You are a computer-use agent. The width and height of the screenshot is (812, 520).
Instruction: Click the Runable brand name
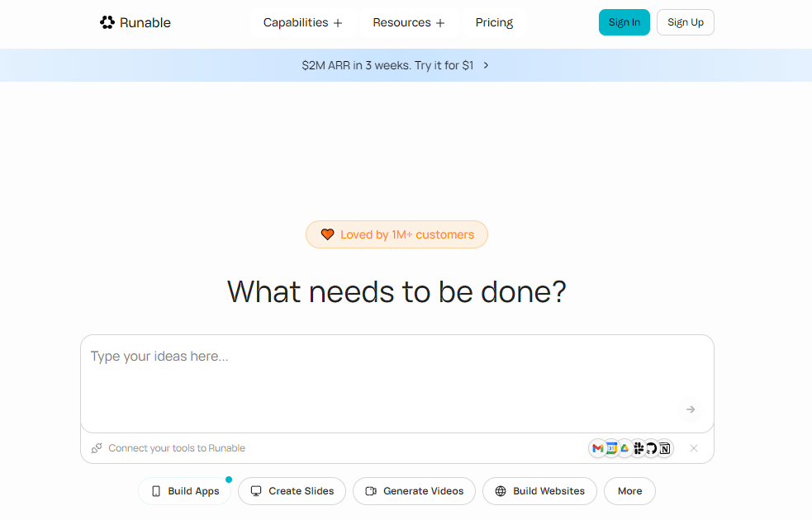(145, 23)
